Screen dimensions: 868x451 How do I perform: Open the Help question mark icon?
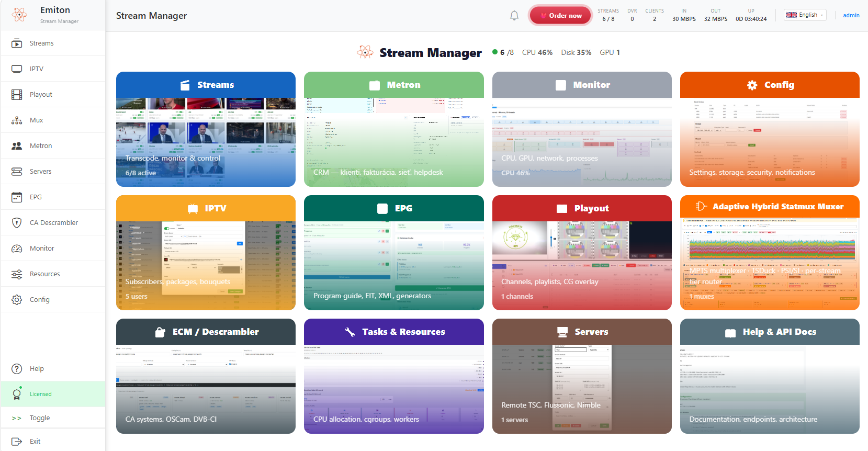coord(17,369)
